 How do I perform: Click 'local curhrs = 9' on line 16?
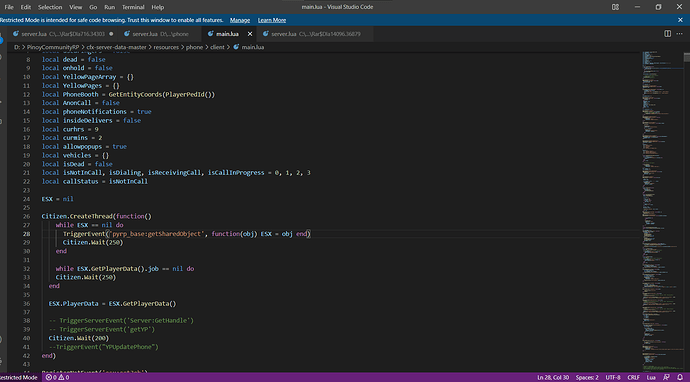click(x=70, y=129)
